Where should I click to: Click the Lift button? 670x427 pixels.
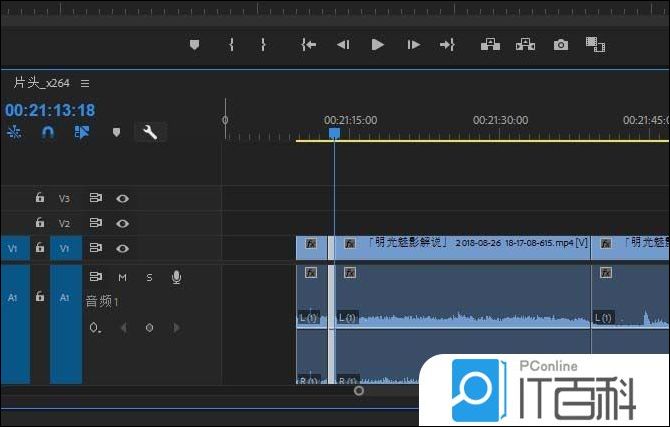(490, 45)
